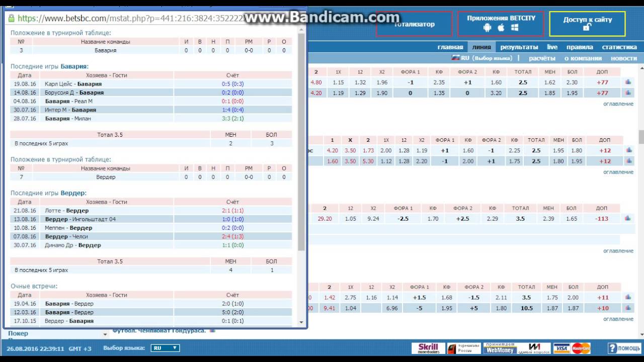This screenshot has width=644, height=362.
Task: Open the расчёты submenu link
Action: 542,58
